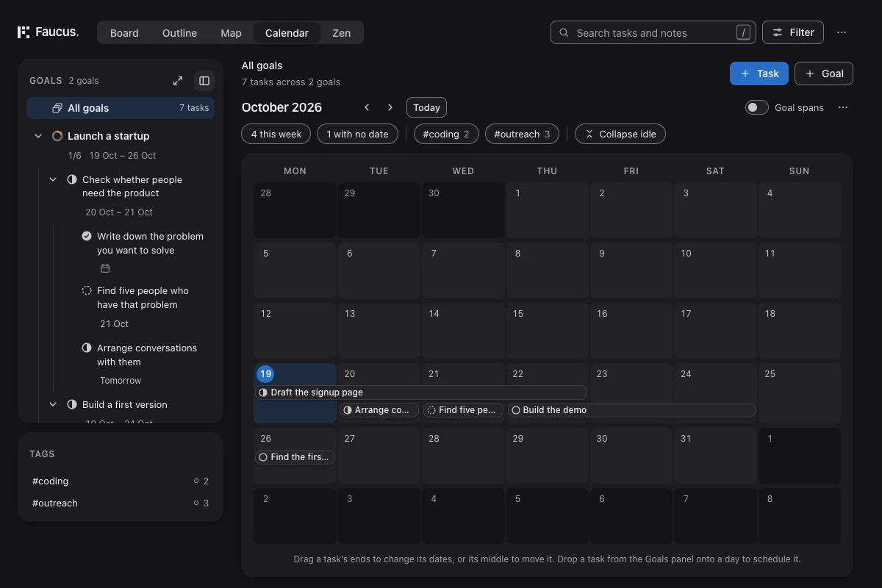Screen dimensions: 882x588
Task: Toggle status circle on Build the demo event
Action: point(515,410)
